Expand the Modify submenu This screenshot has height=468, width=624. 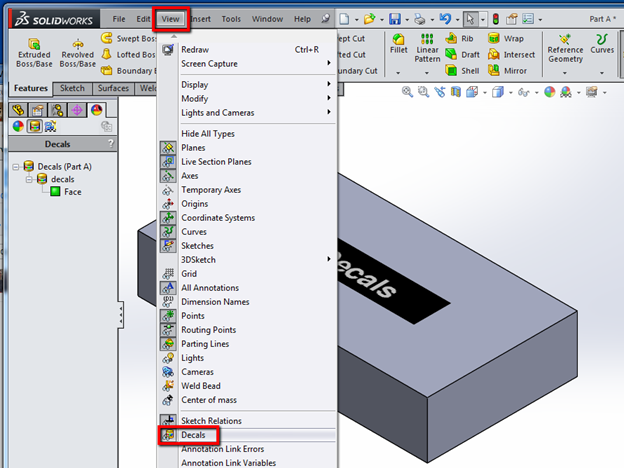click(329, 98)
